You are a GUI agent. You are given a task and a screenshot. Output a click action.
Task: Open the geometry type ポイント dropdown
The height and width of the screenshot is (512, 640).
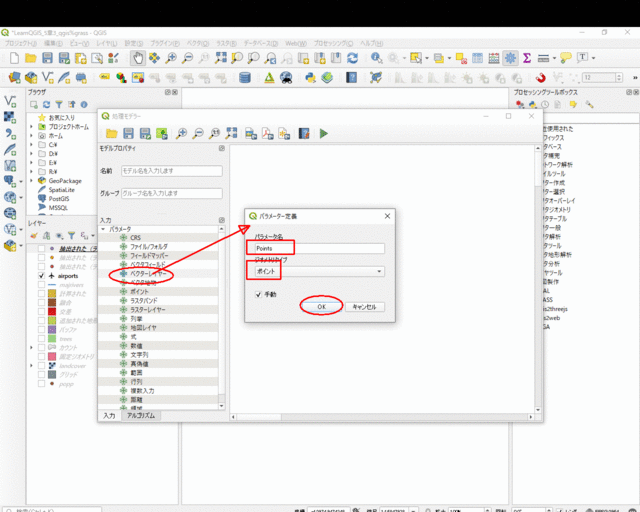(x=320, y=271)
